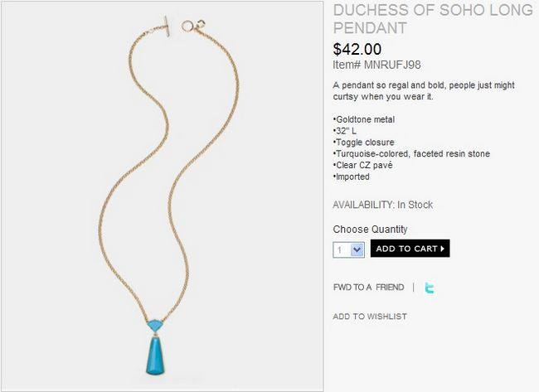Screen dimensions: 539x392
Task: Click the Toggle closure bullet point
Action: coord(363,143)
